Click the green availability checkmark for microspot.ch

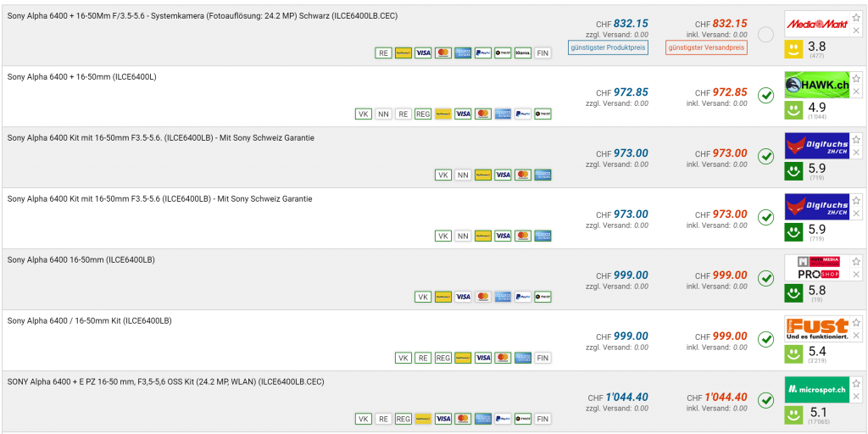pos(765,401)
